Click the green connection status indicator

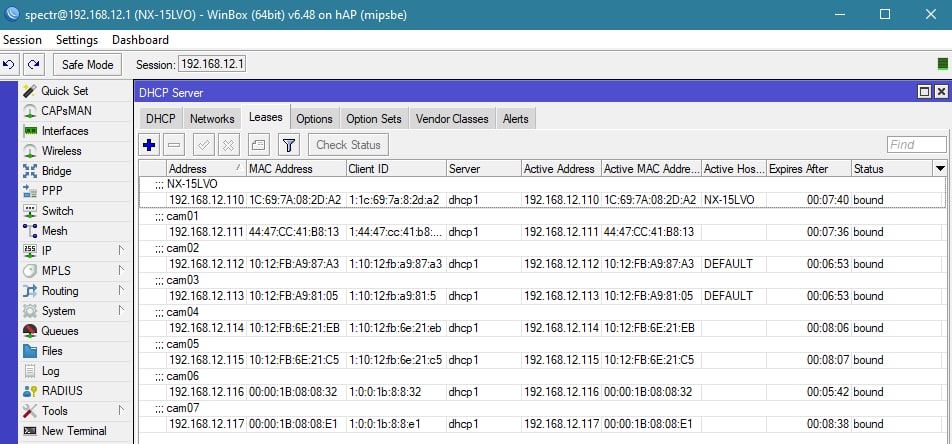pyautogui.click(x=942, y=64)
